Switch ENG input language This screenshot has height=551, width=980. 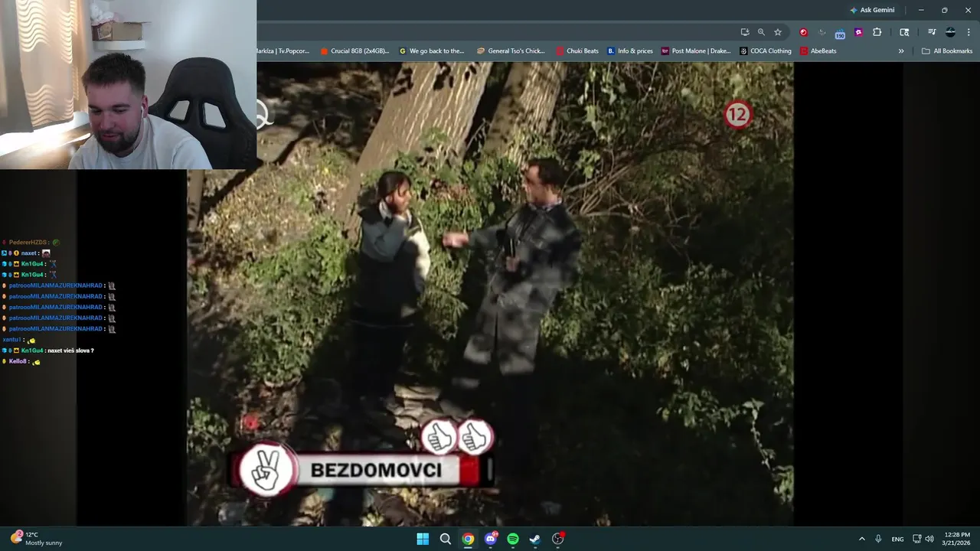[897, 540]
